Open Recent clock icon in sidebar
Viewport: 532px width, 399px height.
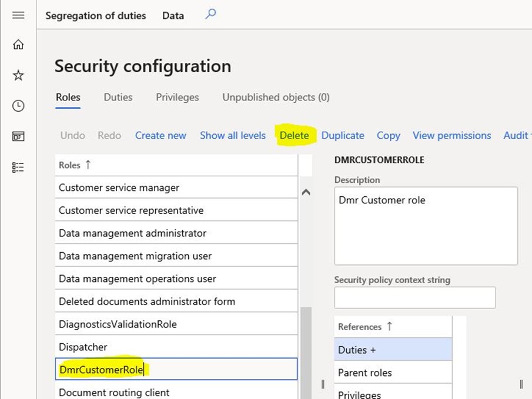[18, 106]
